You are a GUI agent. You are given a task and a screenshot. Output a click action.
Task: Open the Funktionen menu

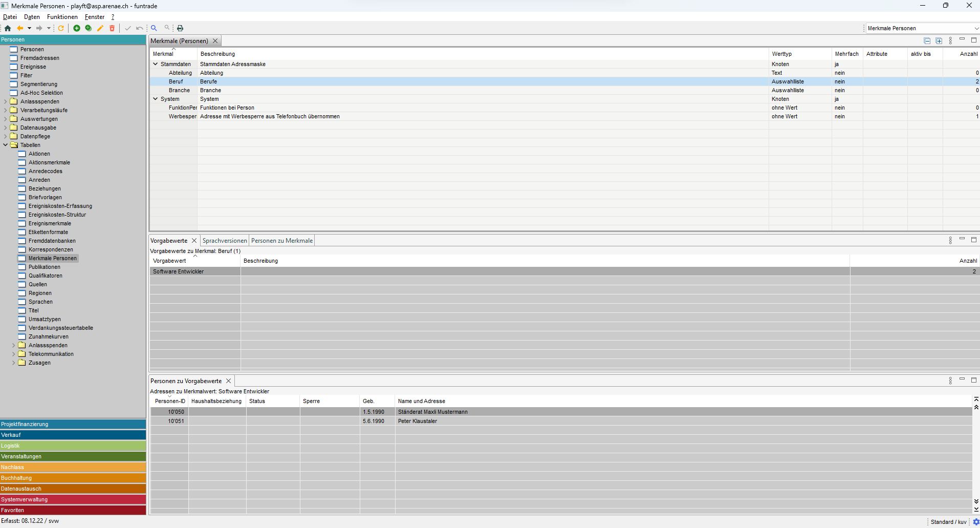[x=62, y=17]
